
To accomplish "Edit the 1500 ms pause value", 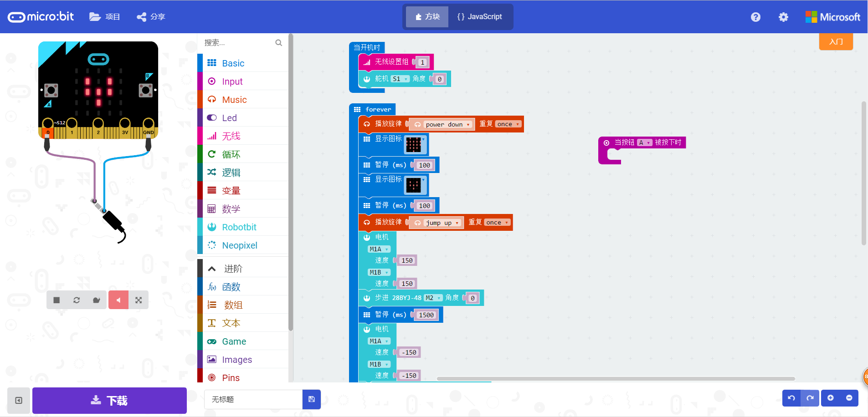I will click(x=426, y=315).
